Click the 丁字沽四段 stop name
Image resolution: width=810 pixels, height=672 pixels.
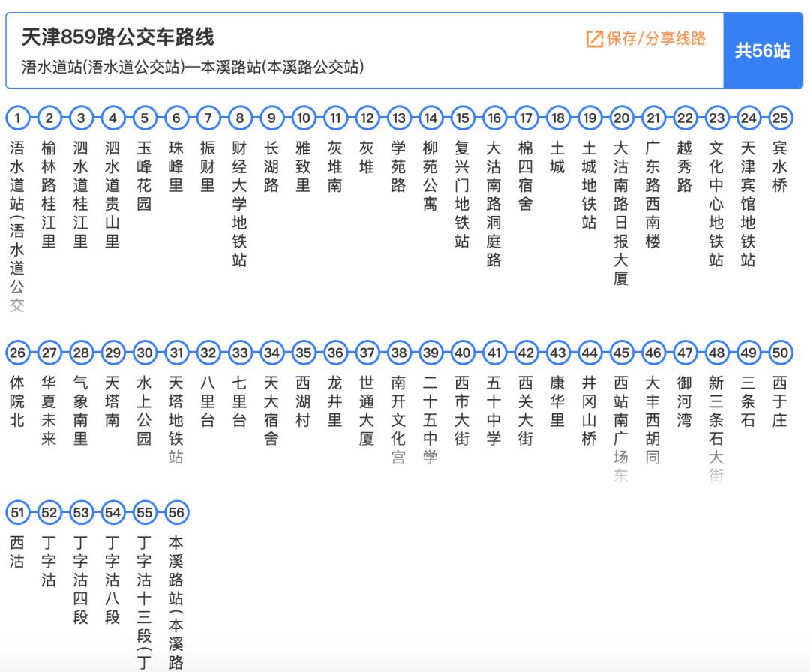pyautogui.click(x=81, y=580)
